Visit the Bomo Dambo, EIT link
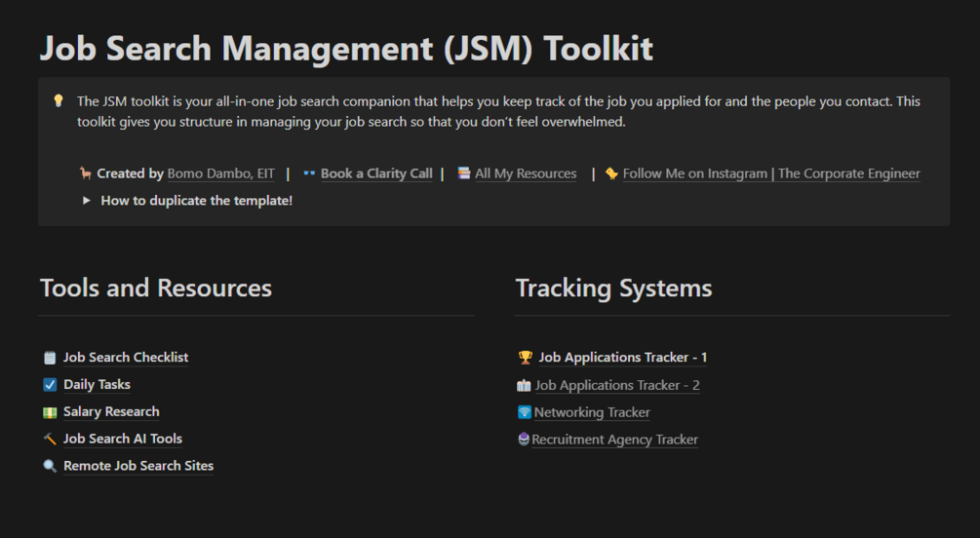 click(221, 173)
